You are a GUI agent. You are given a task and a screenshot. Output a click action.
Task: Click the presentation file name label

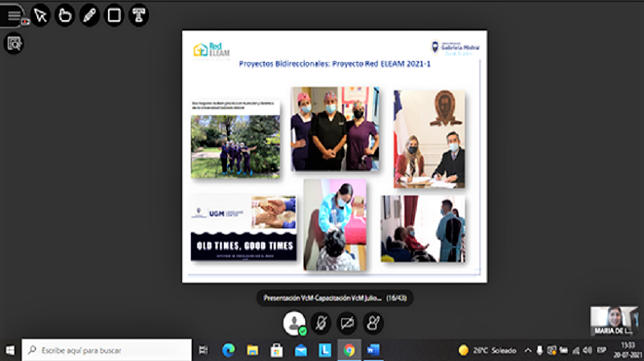pyautogui.click(x=323, y=298)
